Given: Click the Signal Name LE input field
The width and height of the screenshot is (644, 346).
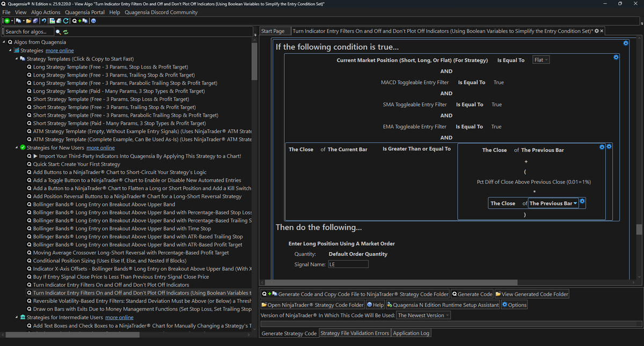Looking at the screenshot, I should (348, 264).
